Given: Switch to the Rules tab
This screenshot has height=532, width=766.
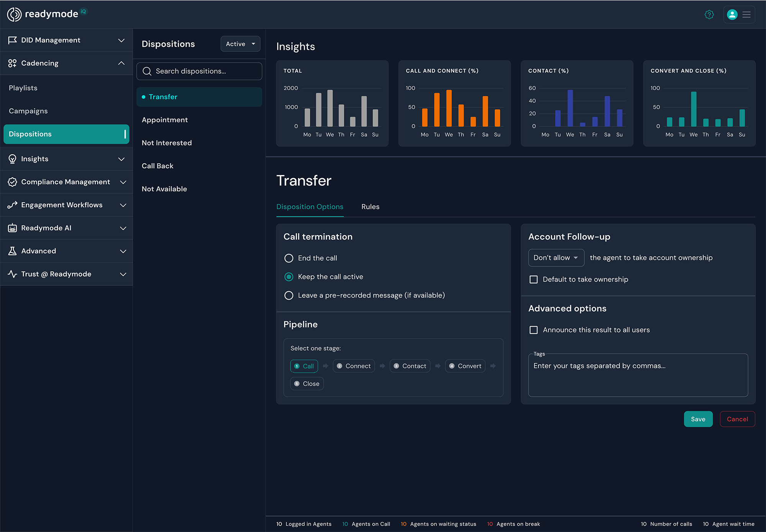Looking at the screenshot, I should (x=370, y=206).
